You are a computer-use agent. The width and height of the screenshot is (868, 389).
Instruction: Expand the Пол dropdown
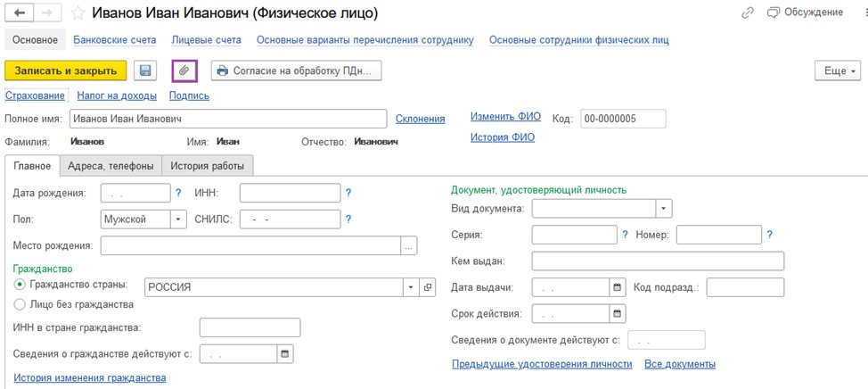click(x=177, y=219)
